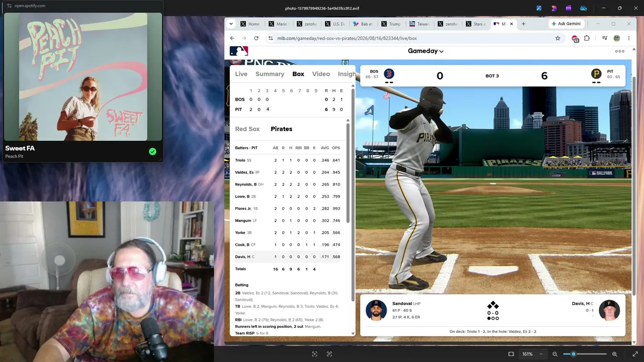This screenshot has height=362, width=644.
Task: Open the media controls icon in Chrome
Action: click(x=605, y=38)
